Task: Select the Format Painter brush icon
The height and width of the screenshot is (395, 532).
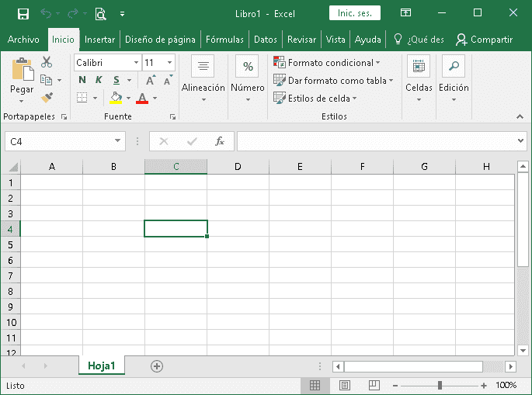Action: coord(47,98)
